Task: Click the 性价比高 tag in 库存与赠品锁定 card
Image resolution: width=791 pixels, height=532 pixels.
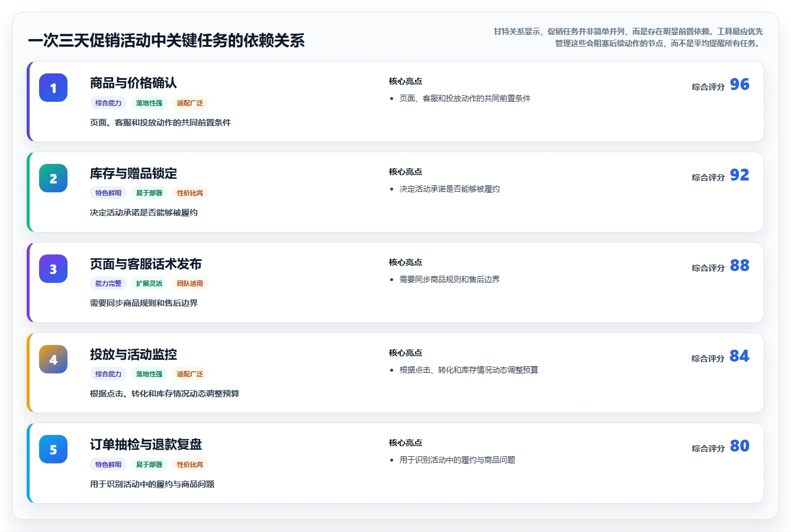Action: click(190, 193)
